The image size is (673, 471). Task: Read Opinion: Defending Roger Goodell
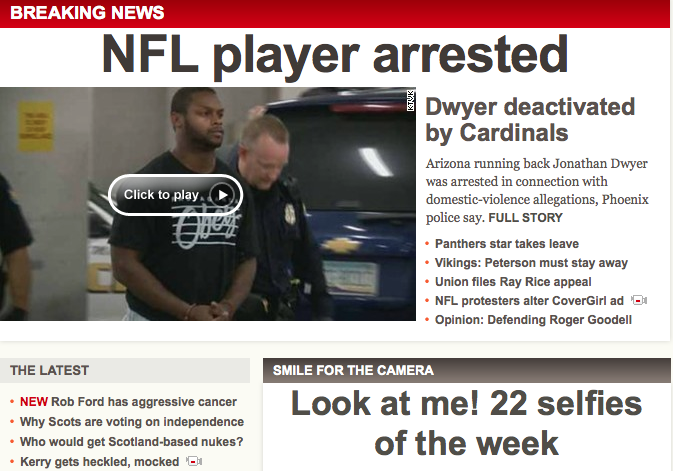point(533,320)
